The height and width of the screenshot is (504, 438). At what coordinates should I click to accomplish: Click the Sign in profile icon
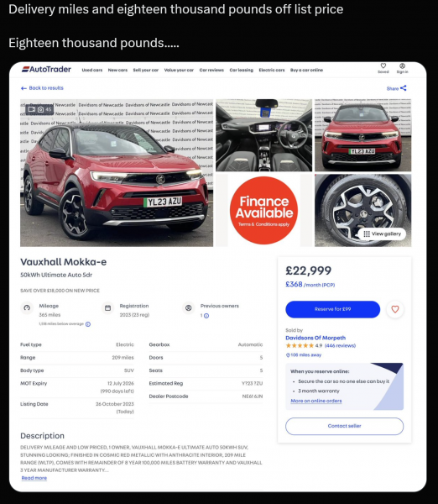(x=402, y=66)
